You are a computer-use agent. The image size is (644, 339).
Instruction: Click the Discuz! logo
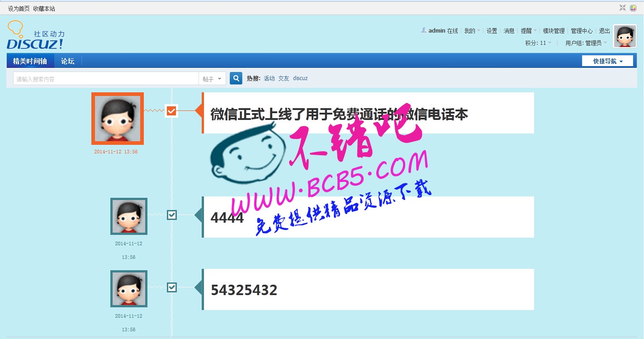[36, 36]
